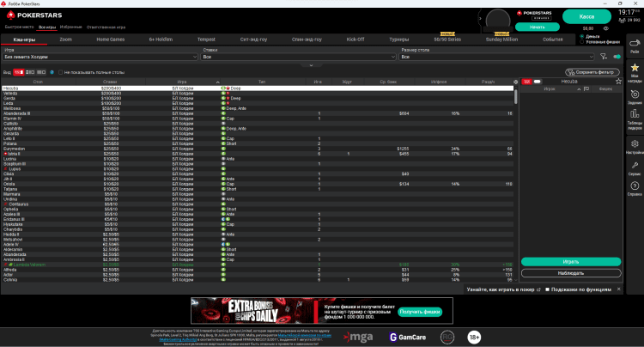Click the Касса button
Viewport: 644px width, 347px height.
[586, 17]
